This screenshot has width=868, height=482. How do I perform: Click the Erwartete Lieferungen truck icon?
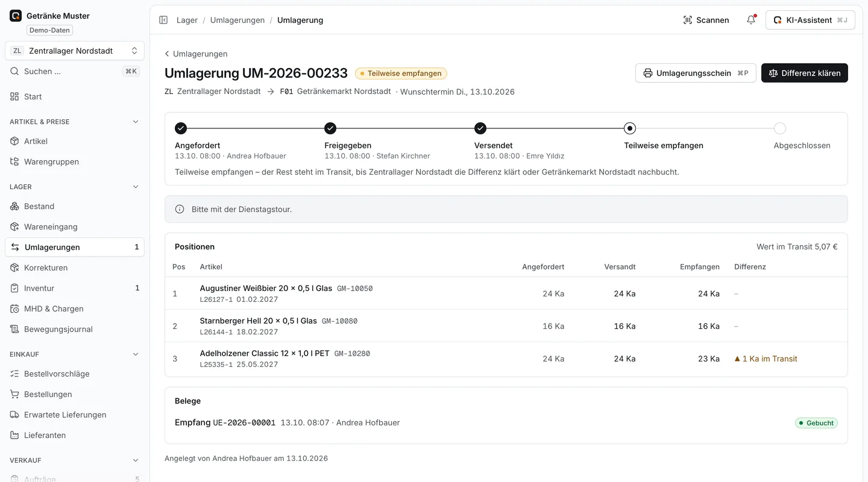point(14,415)
